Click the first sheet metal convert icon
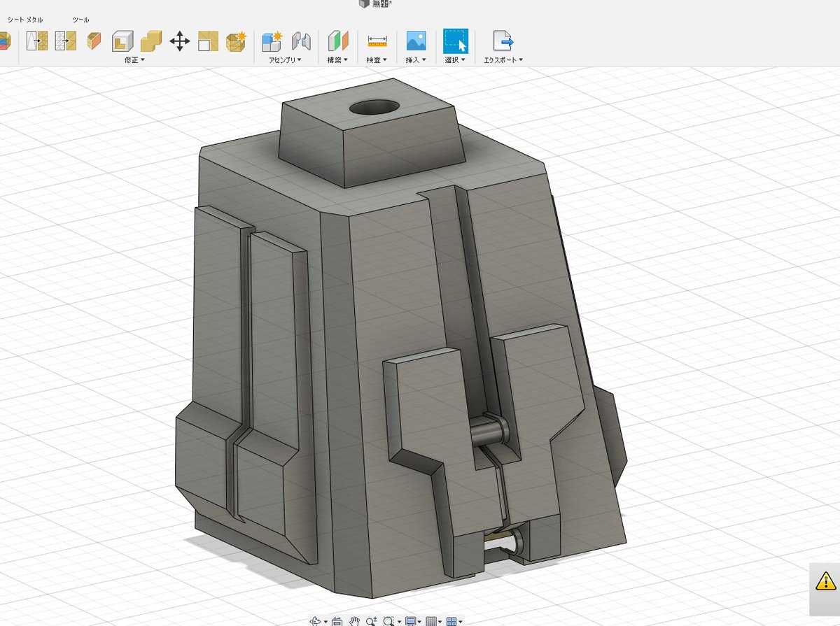The height and width of the screenshot is (626, 840). 36,41
